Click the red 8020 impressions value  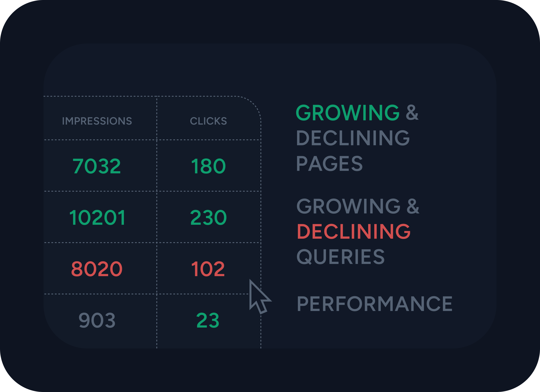tap(97, 269)
